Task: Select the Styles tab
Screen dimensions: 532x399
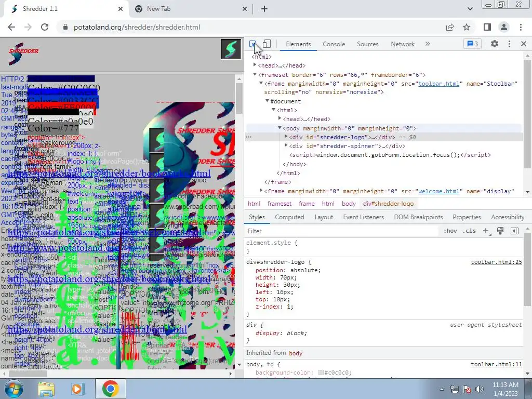Action: (257, 217)
